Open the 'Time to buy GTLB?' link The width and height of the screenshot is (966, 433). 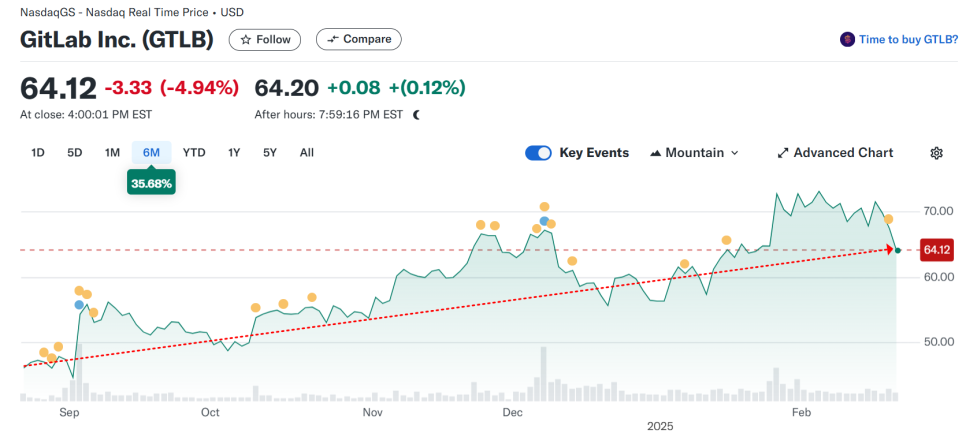coord(909,39)
